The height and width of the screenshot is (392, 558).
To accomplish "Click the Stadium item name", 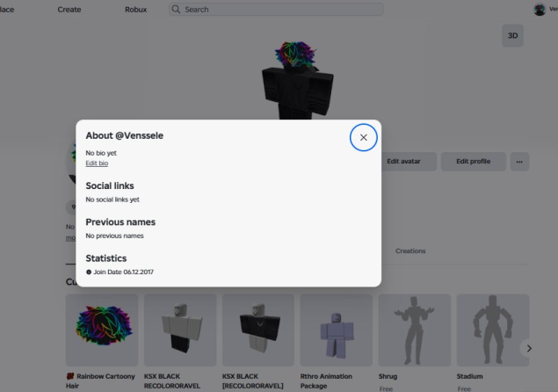I will (x=470, y=376).
